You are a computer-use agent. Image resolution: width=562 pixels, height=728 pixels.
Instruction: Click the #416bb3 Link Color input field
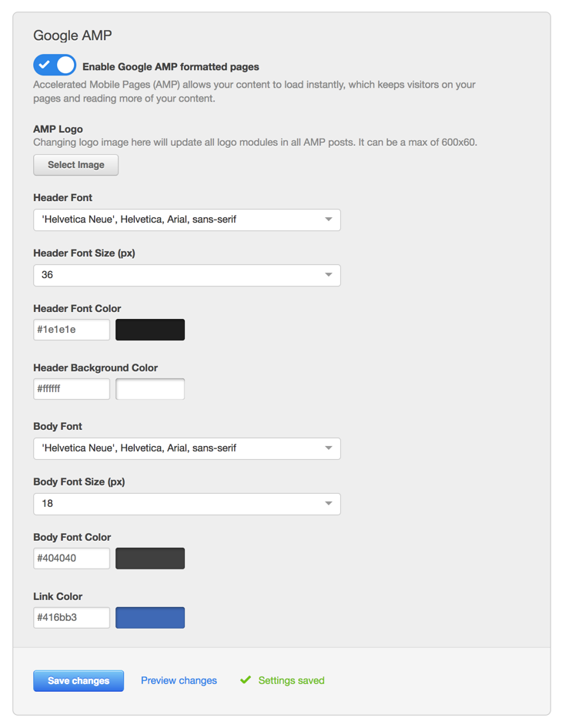coord(71,617)
